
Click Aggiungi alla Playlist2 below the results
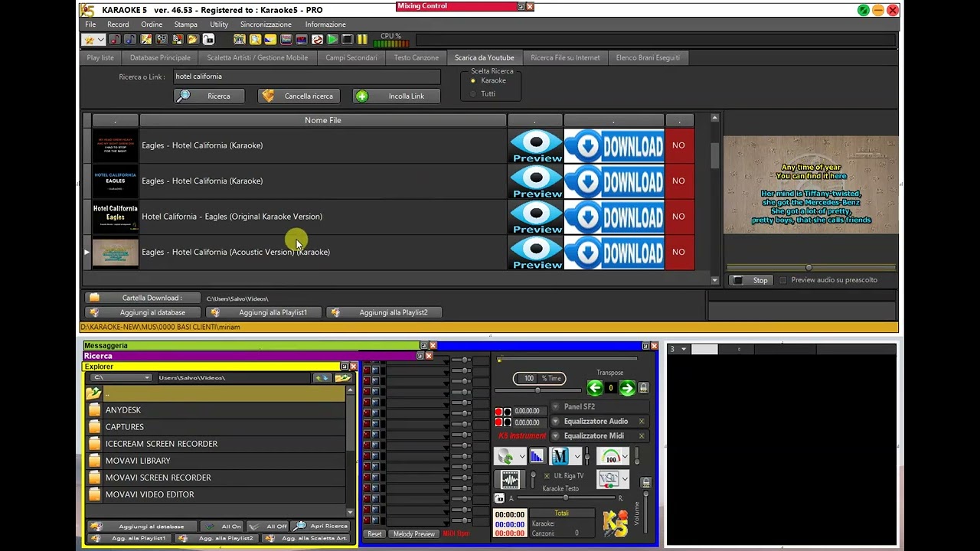pyautogui.click(x=384, y=312)
